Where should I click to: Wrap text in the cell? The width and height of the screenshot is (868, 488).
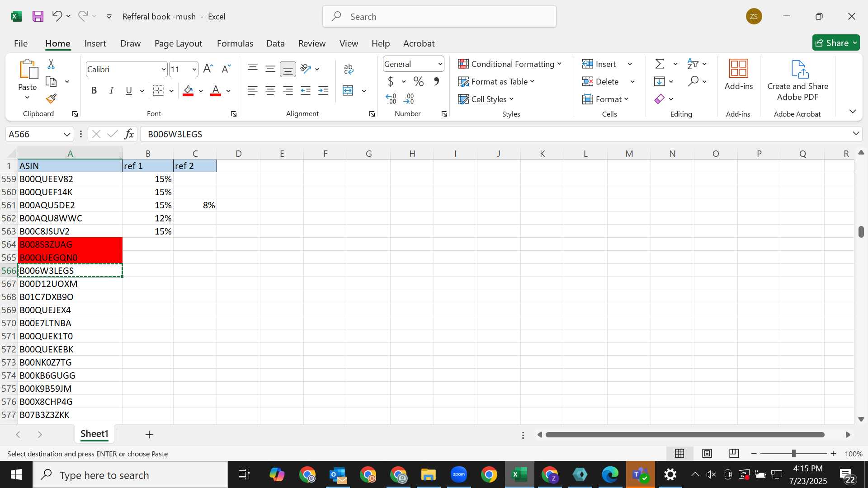[349, 69]
